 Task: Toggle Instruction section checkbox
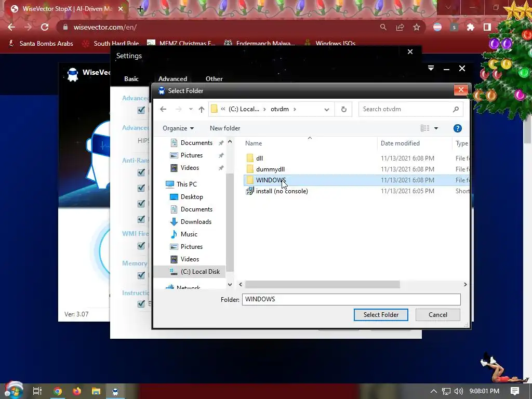coord(141,303)
